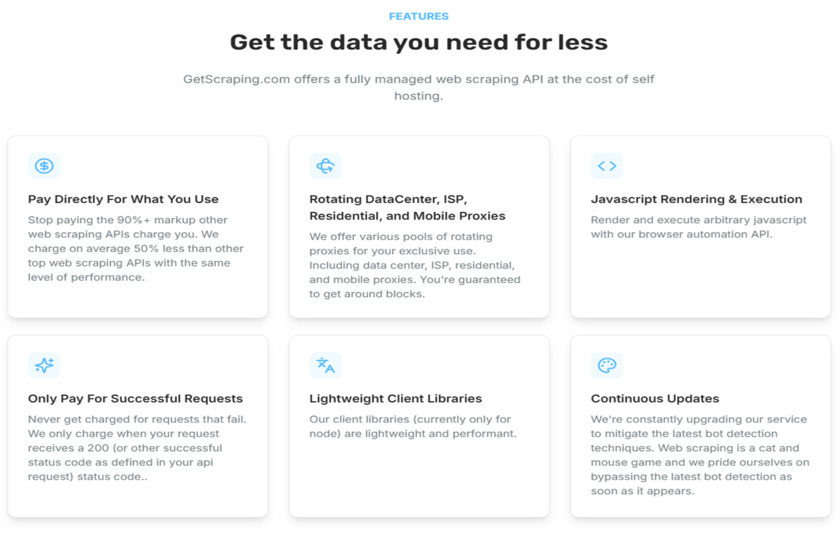This screenshot has width=840, height=560.
Task: Click the Rotating DataCenter proxies card title
Action: point(407,207)
